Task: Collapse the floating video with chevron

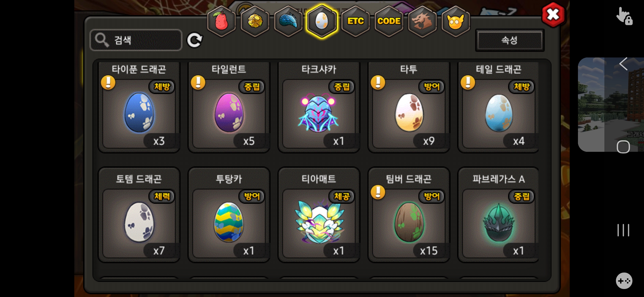Action: pos(623,64)
